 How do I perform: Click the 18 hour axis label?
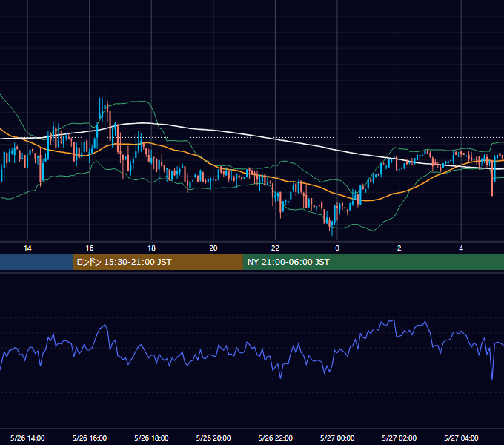pos(151,248)
